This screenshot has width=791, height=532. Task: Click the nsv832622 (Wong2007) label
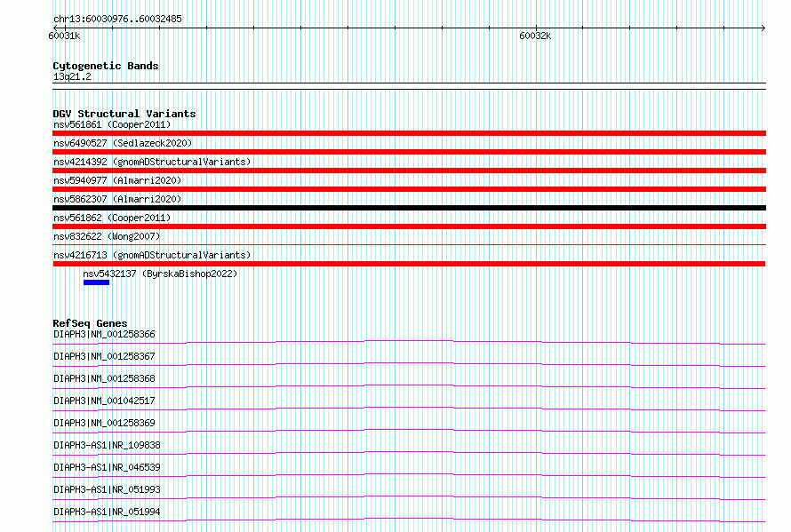(x=107, y=236)
